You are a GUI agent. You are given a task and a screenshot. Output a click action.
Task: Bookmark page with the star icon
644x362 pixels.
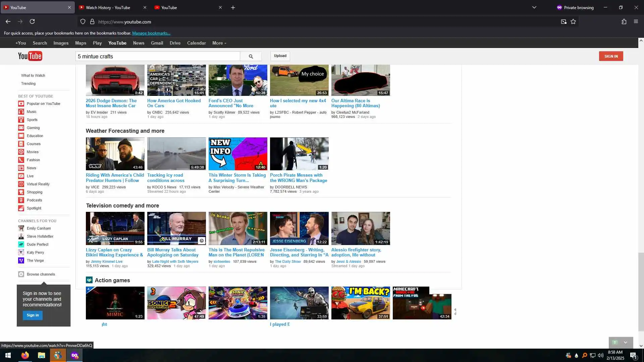[x=573, y=22]
